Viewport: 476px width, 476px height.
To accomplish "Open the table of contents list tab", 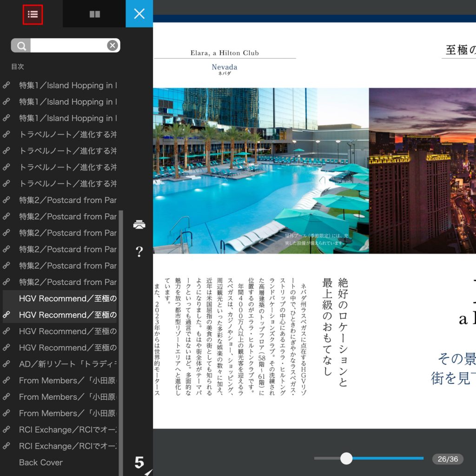I will 33,14.
